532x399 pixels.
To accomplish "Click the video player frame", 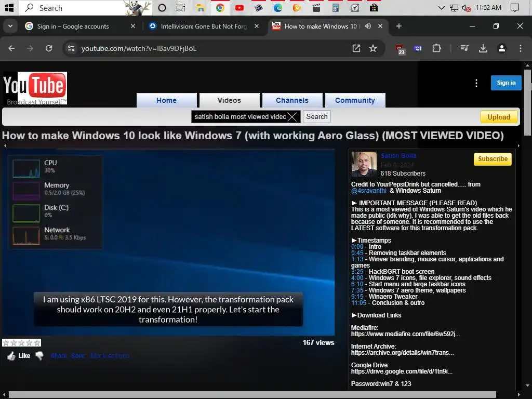I will [169, 242].
